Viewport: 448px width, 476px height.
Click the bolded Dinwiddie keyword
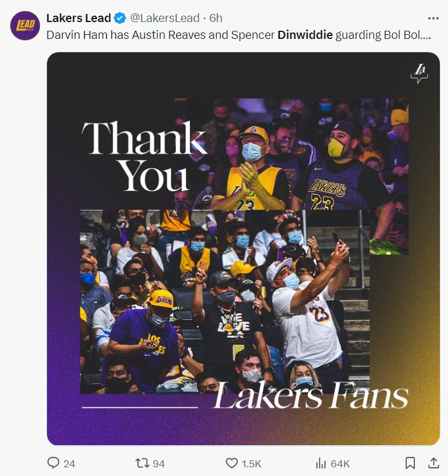click(x=305, y=35)
